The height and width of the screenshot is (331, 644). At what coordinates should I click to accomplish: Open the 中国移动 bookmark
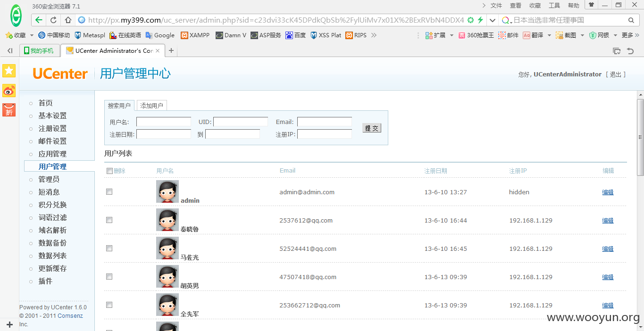click(54, 35)
